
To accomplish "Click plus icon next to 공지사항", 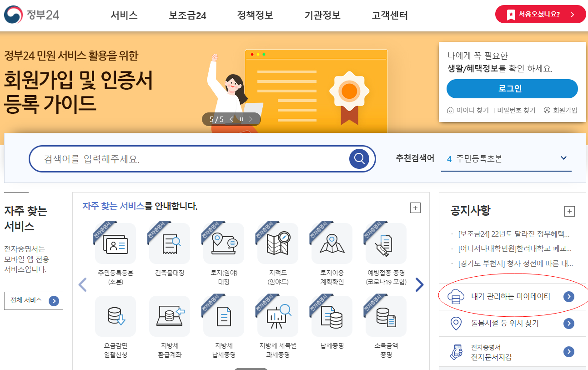I will point(569,211).
